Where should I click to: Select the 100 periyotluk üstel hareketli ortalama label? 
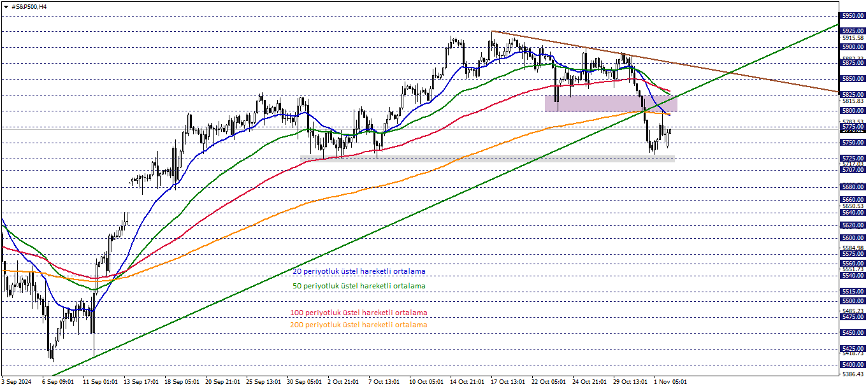point(359,313)
